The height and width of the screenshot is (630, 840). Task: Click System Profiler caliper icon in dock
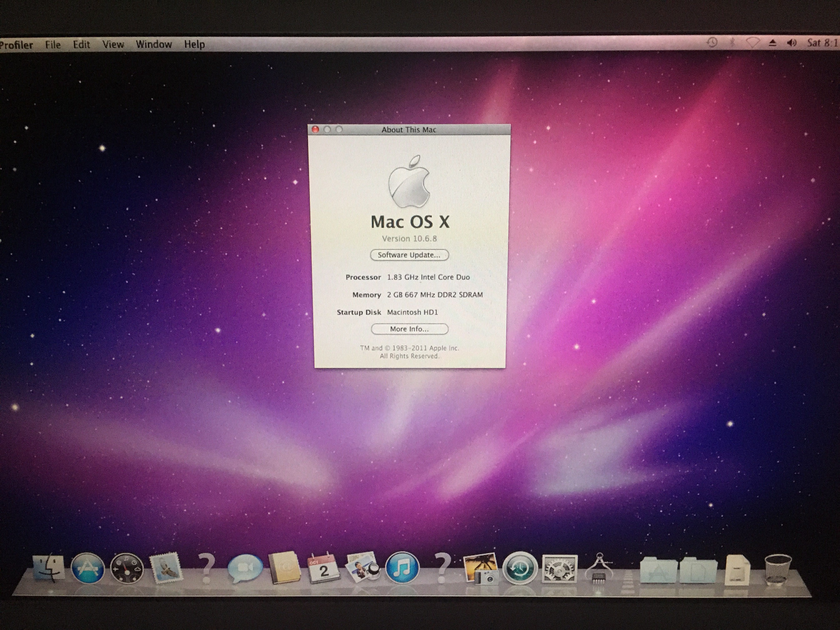coord(599,568)
